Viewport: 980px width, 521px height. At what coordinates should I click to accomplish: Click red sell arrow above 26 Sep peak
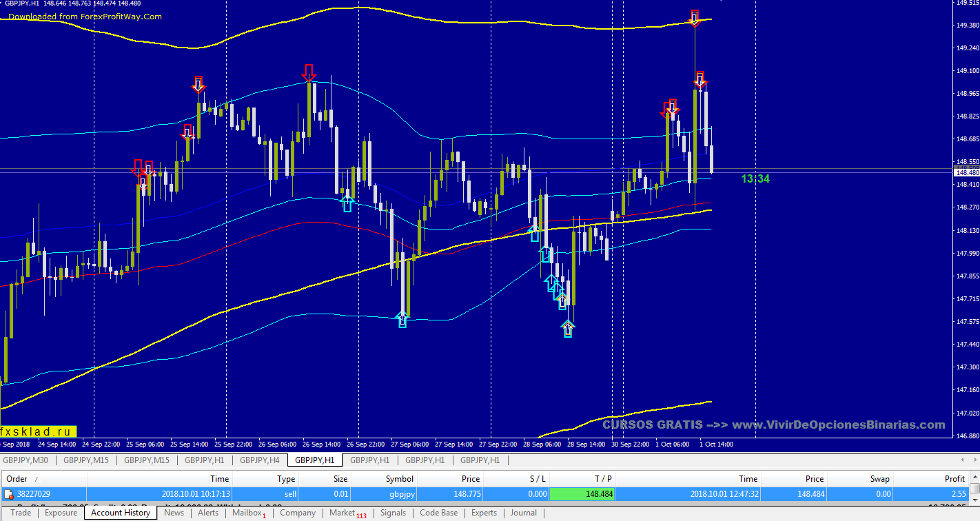click(x=309, y=72)
